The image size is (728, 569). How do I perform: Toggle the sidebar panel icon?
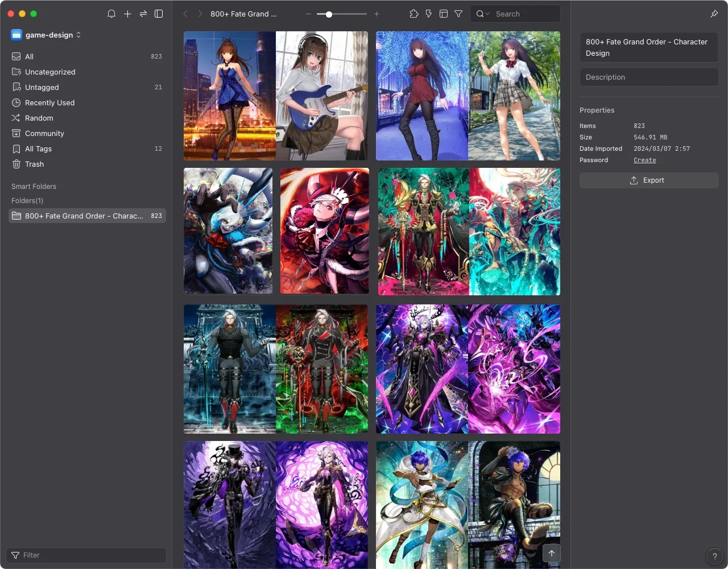pyautogui.click(x=159, y=14)
